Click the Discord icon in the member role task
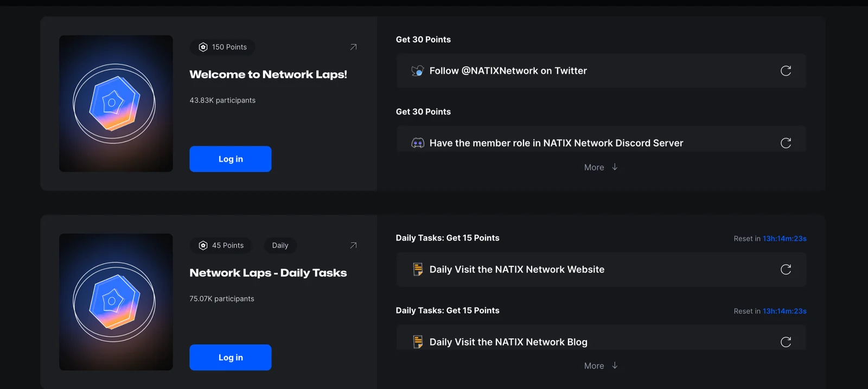The height and width of the screenshot is (389, 868). click(x=418, y=143)
